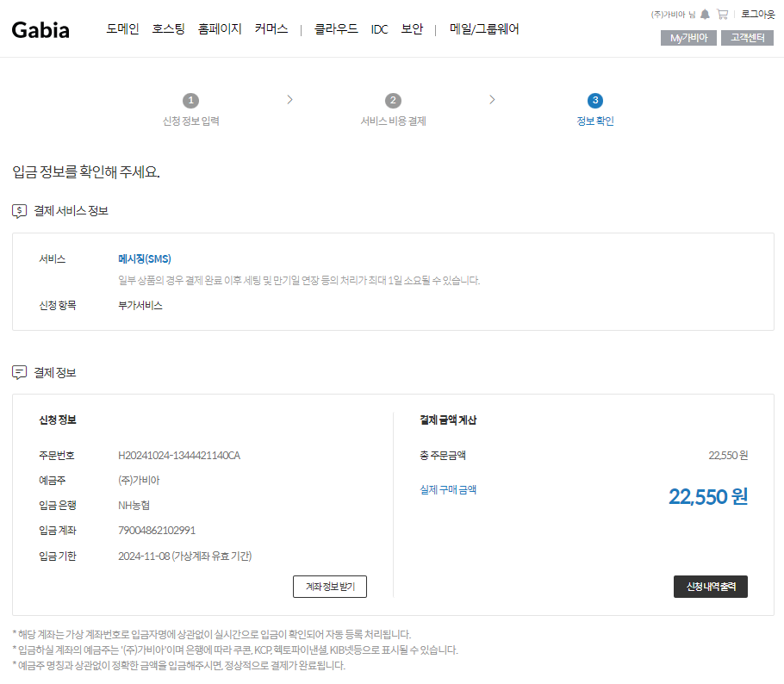Open the 홈페이지 menu
Image resolution: width=784 pixels, height=684 pixels.
coord(220,29)
